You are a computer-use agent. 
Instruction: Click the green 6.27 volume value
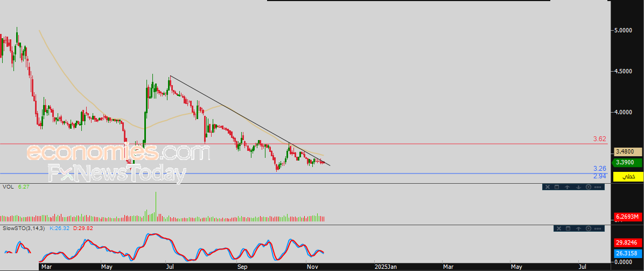point(24,187)
